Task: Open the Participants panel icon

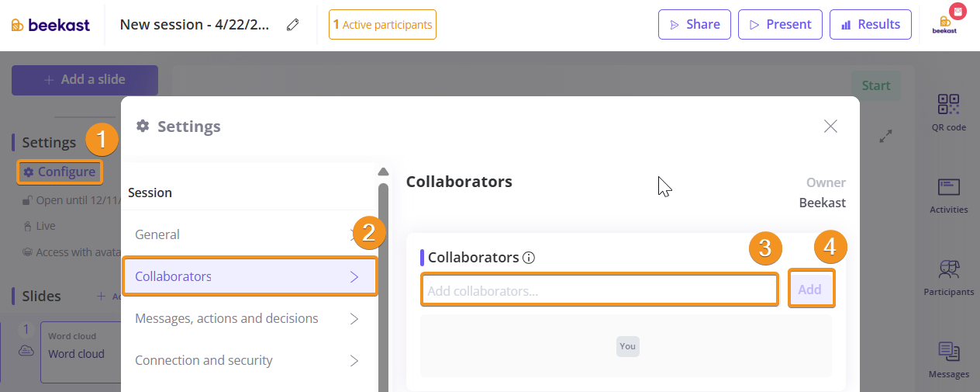Action: point(949,270)
